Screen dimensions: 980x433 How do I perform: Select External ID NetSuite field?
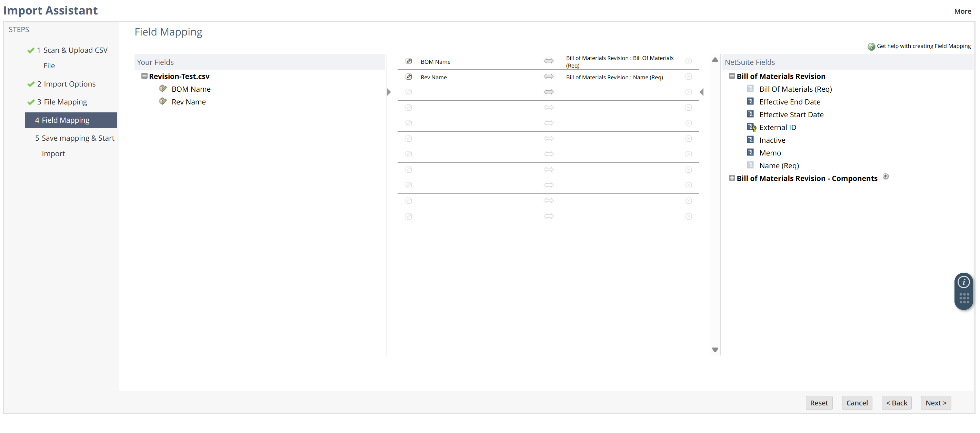pos(778,128)
